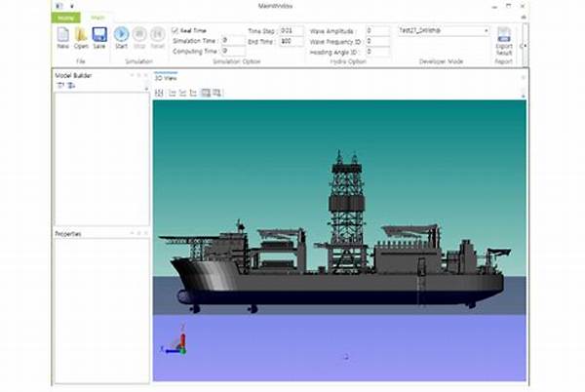Click the second Model Builder toolbar icon

(71, 85)
